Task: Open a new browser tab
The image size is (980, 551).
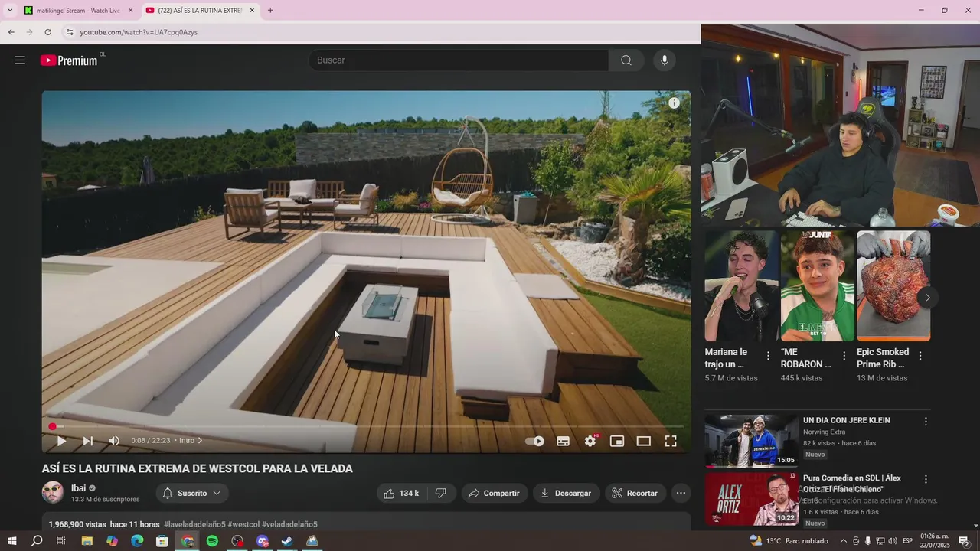Action: [x=270, y=11]
